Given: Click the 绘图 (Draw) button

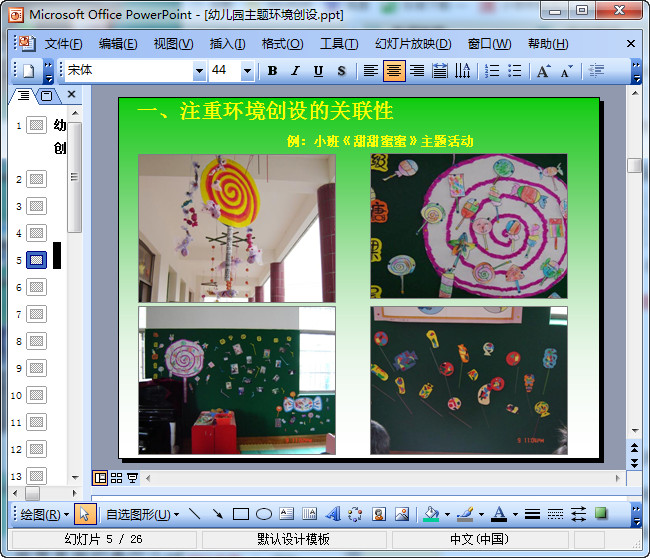Looking at the screenshot, I should (x=45, y=514).
